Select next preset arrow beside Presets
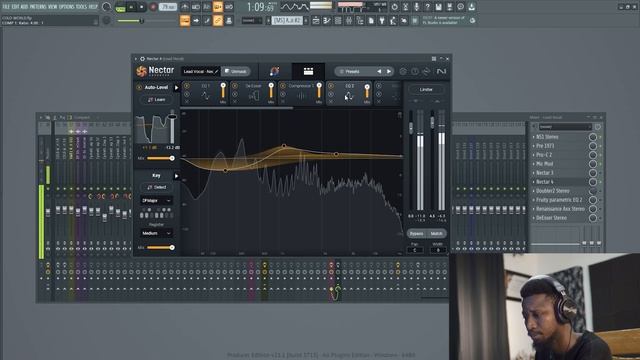Screen dimensions: 640x360 tap(389, 71)
